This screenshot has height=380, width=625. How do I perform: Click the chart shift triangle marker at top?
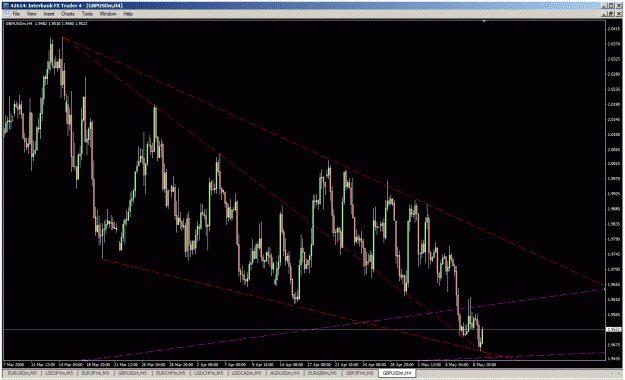click(484, 21)
